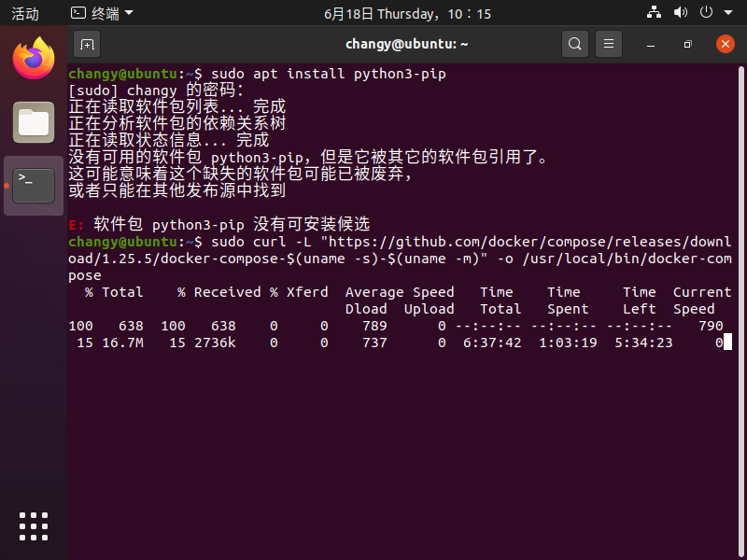The image size is (747, 560).
Task: Close the terminal window
Action: click(x=726, y=44)
